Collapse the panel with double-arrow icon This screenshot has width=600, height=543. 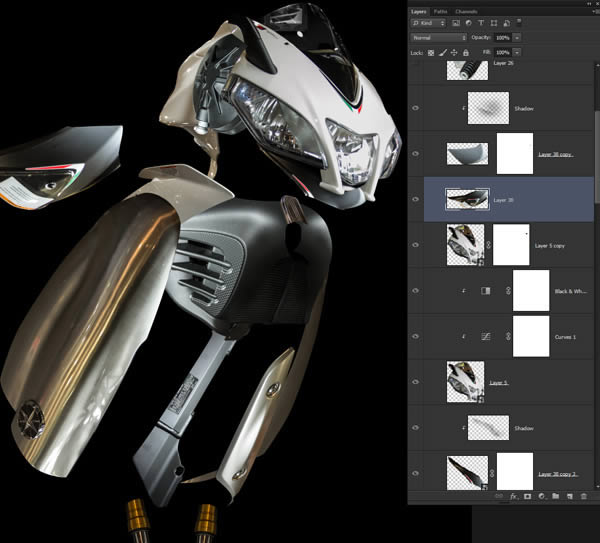(590, 3)
